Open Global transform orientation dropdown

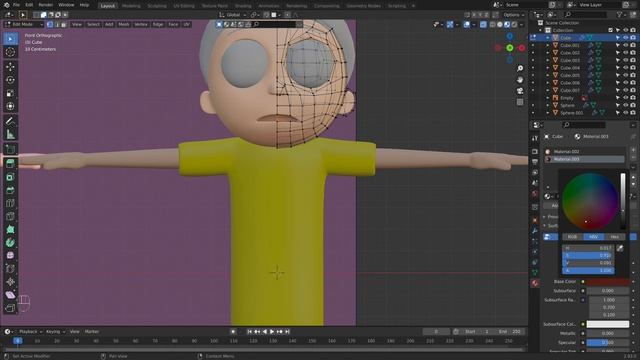pyautogui.click(x=231, y=15)
